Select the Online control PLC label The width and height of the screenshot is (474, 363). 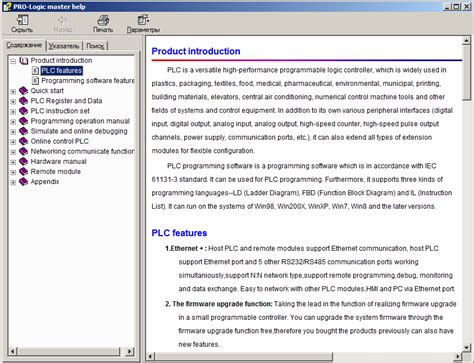[60, 141]
